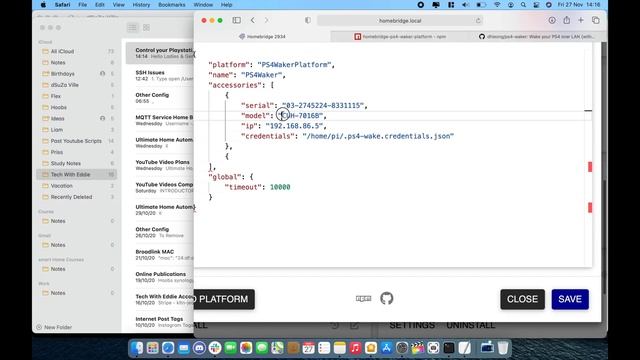
Task: Select the All iCloud folder in Notes
Action: tap(77, 51)
